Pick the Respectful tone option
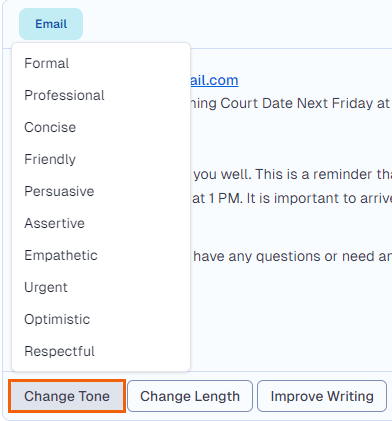This screenshot has width=392, height=421. coord(101,351)
